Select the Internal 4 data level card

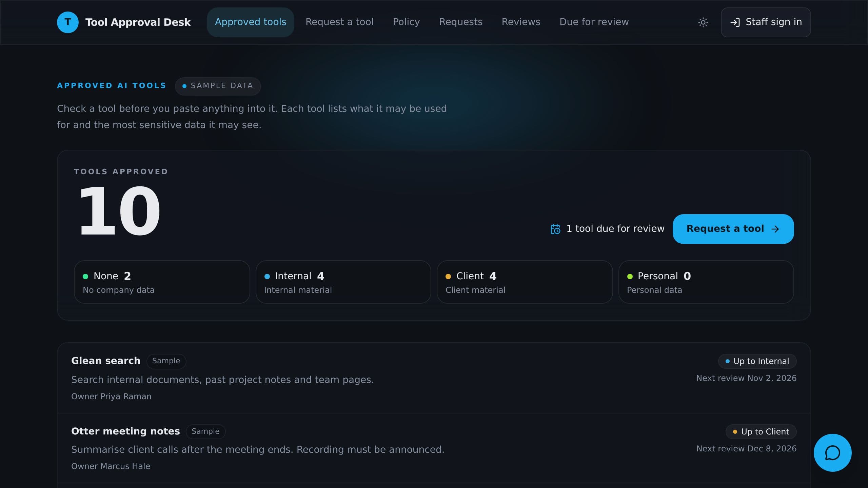[343, 282]
